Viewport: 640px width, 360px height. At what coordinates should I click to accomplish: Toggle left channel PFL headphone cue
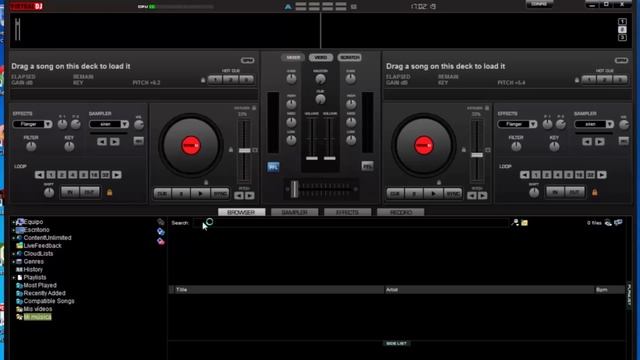[x=273, y=167]
